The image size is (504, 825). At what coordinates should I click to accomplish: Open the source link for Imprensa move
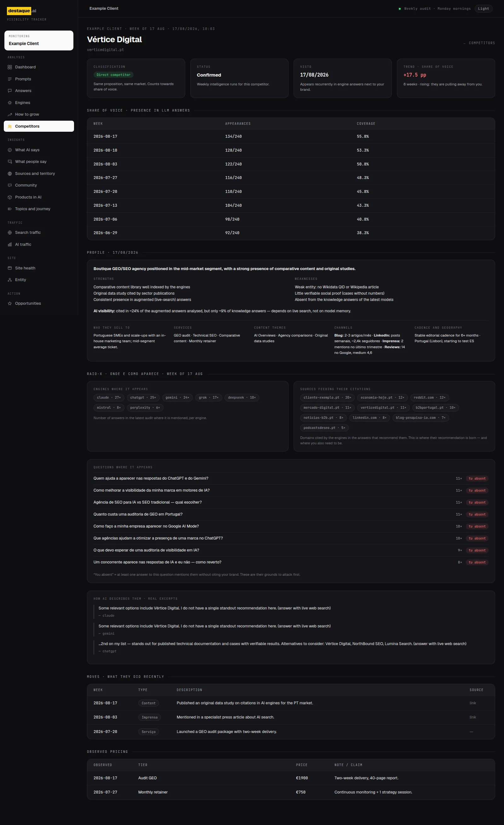(472, 717)
